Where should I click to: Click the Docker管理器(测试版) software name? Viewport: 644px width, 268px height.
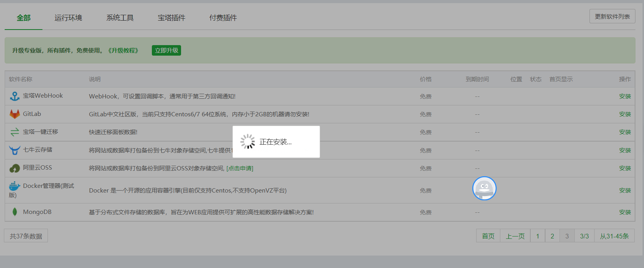tap(42, 190)
